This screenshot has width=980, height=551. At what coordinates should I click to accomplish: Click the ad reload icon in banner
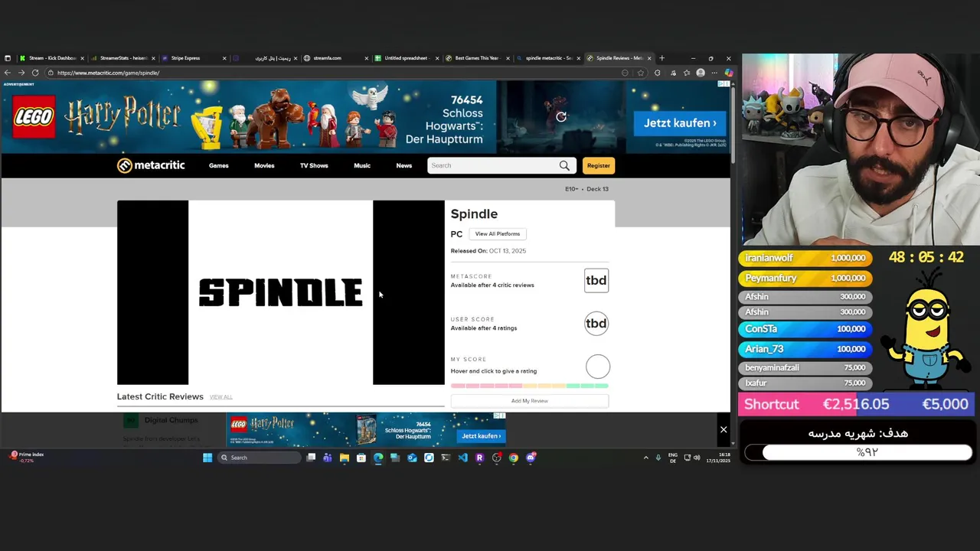(561, 117)
